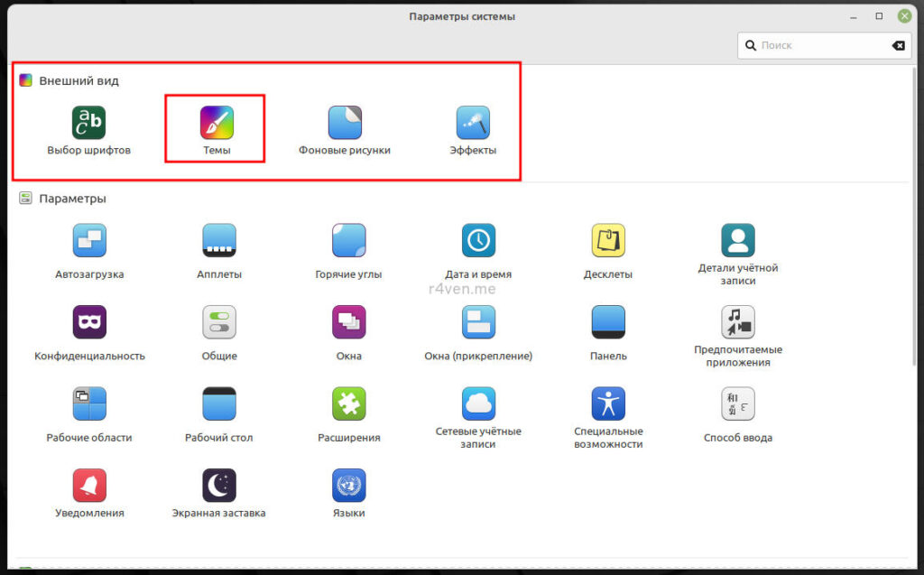924x575 pixels.
Task: Open Дата и время settings
Action: (478, 241)
